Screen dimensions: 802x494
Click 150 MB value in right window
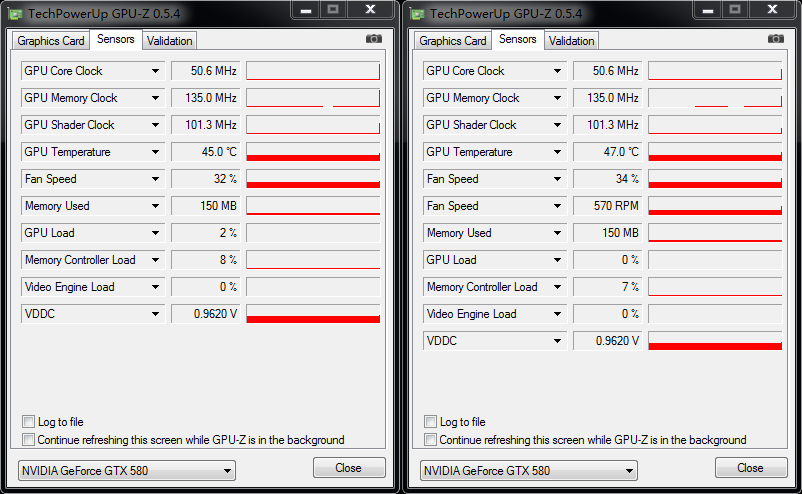pyautogui.click(x=608, y=233)
